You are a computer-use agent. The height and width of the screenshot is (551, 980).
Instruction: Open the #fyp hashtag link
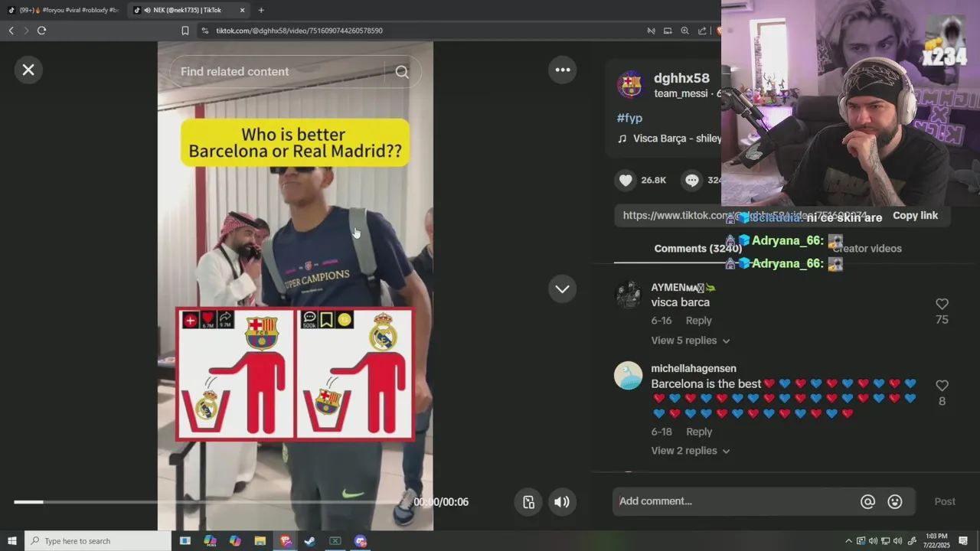point(629,118)
